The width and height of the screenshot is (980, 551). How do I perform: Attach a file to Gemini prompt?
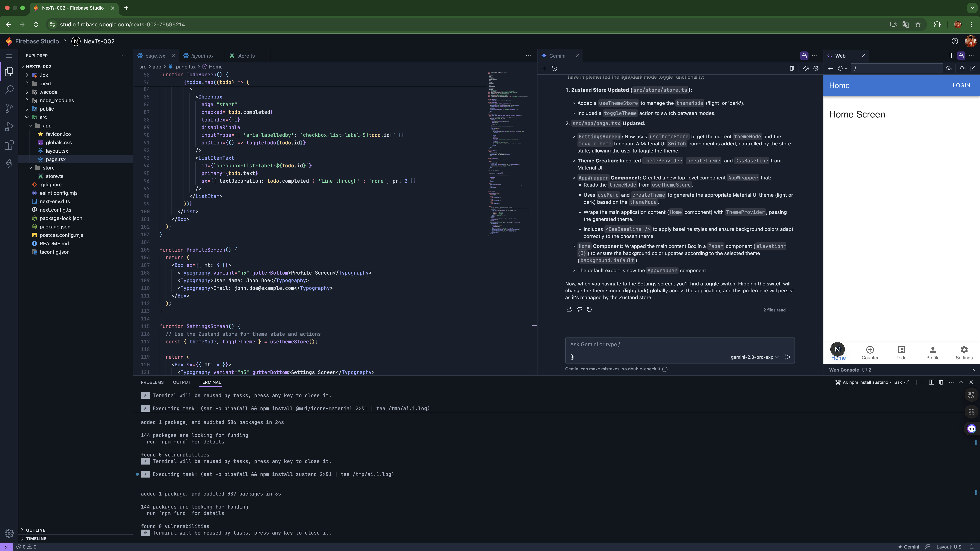[x=572, y=357]
